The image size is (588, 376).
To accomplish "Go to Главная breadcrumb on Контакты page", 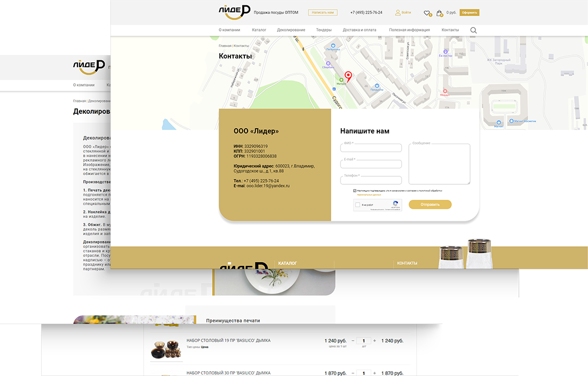I will pos(225,46).
